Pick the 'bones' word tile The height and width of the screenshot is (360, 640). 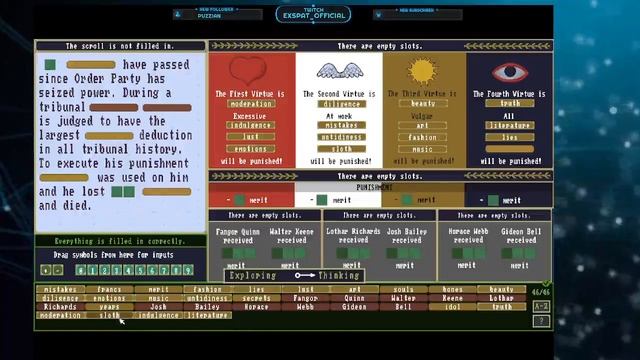(452, 289)
